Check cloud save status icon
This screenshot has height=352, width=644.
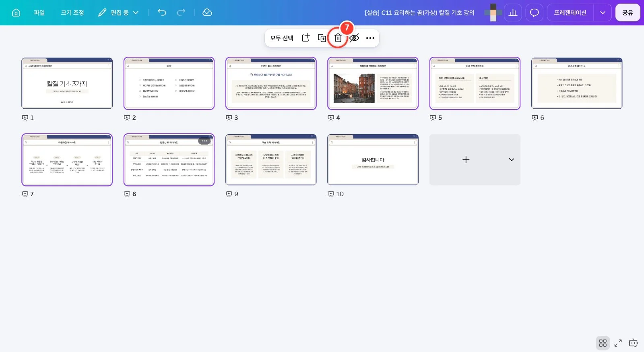pyautogui.click(x=207, y=12)
